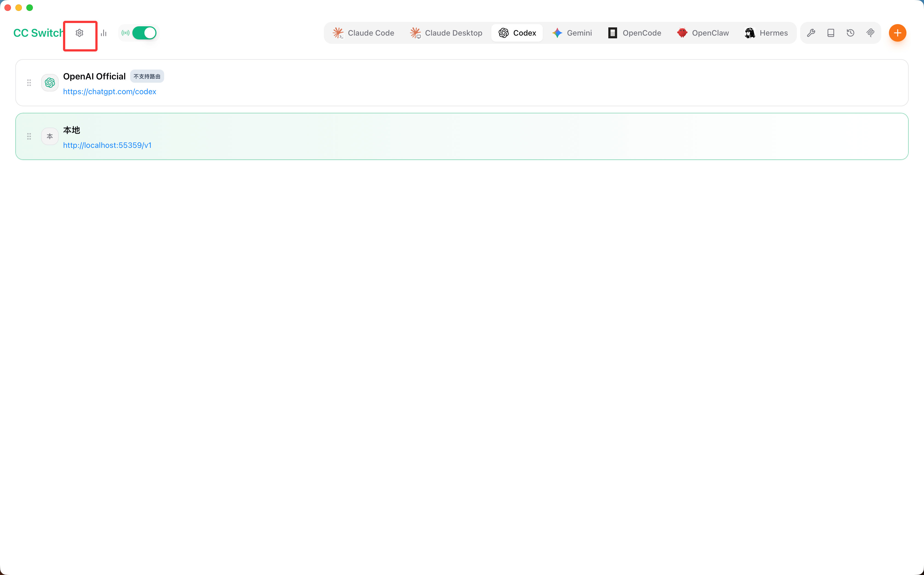The width and height of the screenshot is (924, 575).
Task: Open the history clock icon
Action: coord(851,33)
